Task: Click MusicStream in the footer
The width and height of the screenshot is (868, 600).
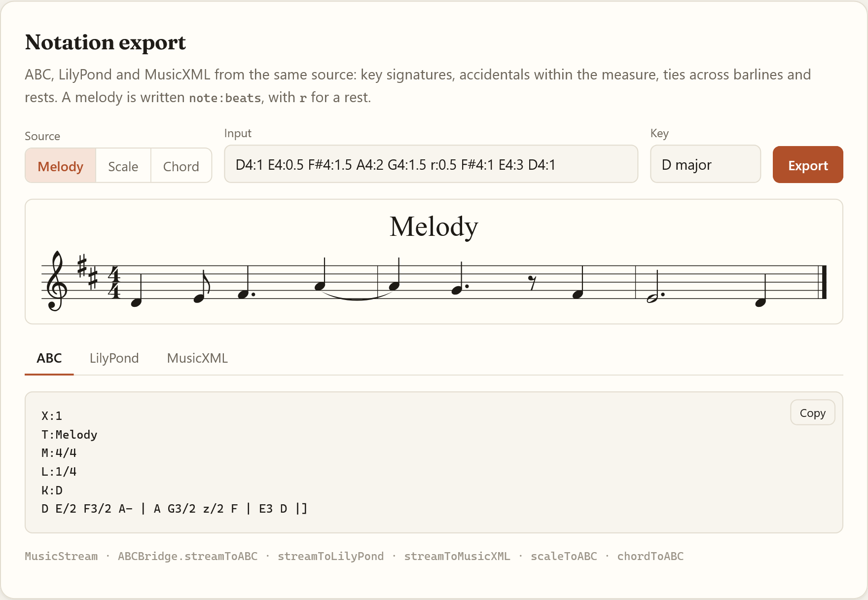Action: click(x=61, y=556)
